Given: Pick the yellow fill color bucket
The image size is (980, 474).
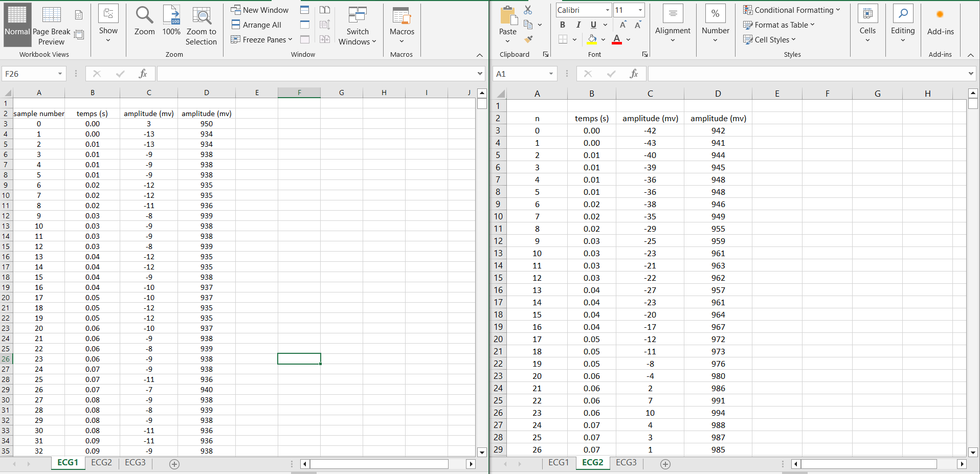Looking at the screenshot, I should coord(592,39).
